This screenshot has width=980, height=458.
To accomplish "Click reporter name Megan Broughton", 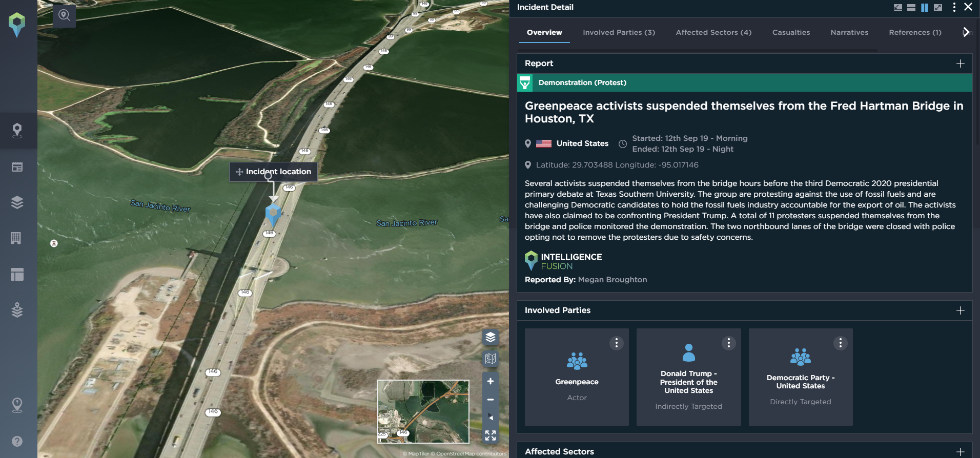I will point(612,280).
